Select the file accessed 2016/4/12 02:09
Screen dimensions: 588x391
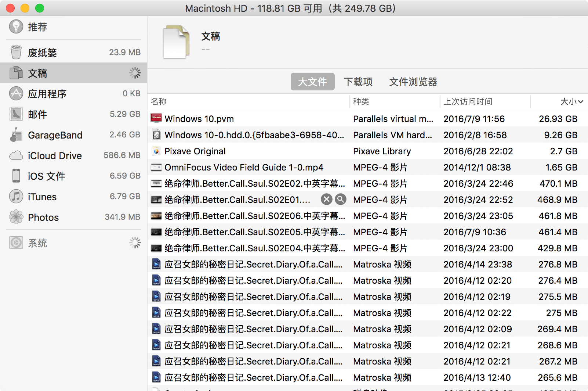(368, 329)
